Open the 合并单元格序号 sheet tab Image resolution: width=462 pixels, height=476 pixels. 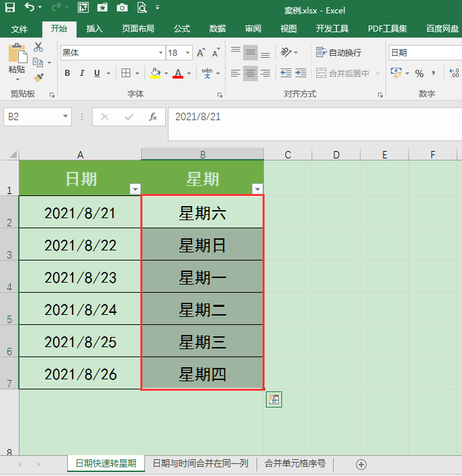pyautogui.click(x=295, y=463)
